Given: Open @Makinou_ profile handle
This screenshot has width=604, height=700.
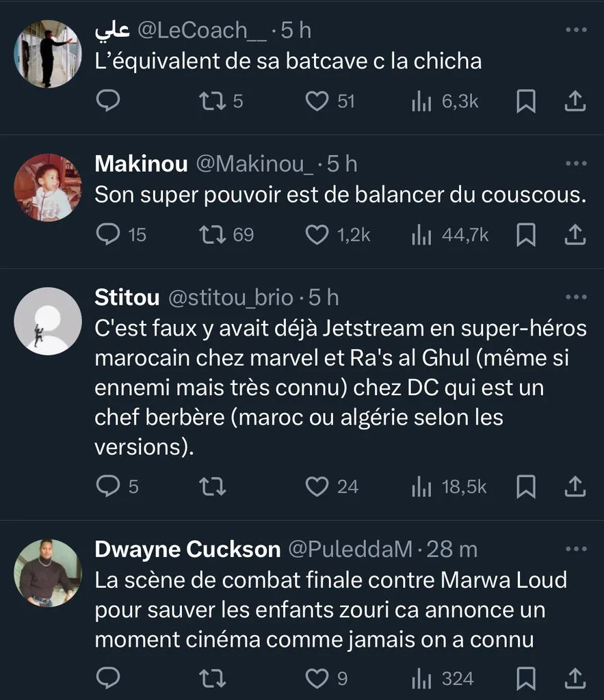Looking at the screenshot, I should click(x=255, y=164).
